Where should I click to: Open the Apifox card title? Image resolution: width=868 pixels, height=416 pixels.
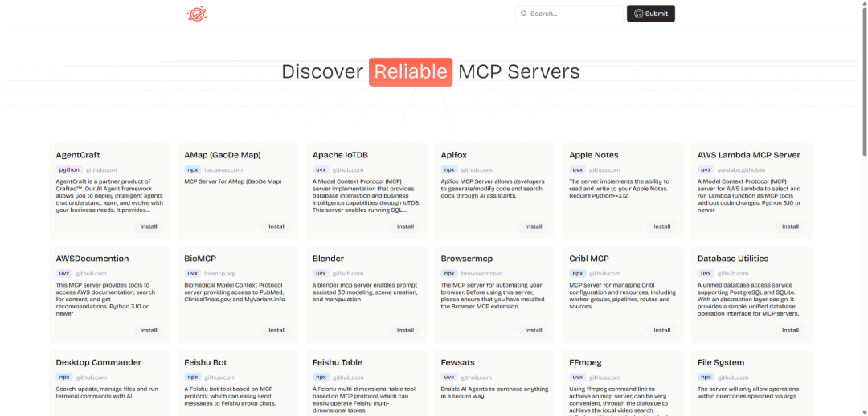[x=454, y=155]
